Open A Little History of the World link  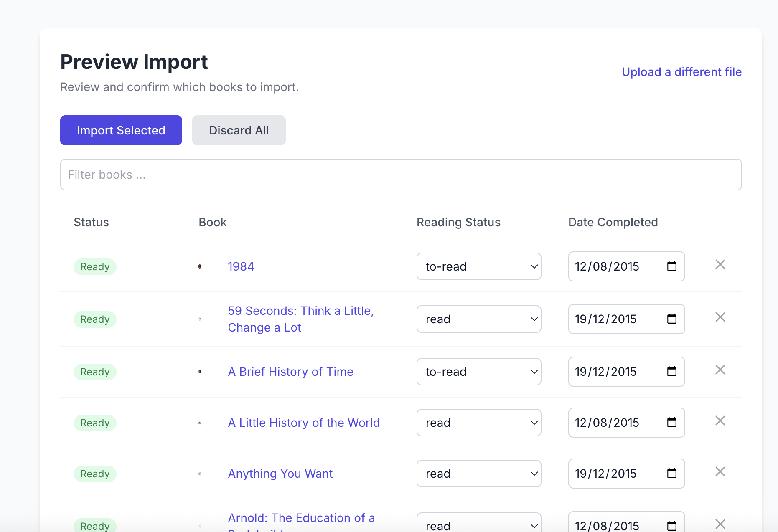point(304,423)
